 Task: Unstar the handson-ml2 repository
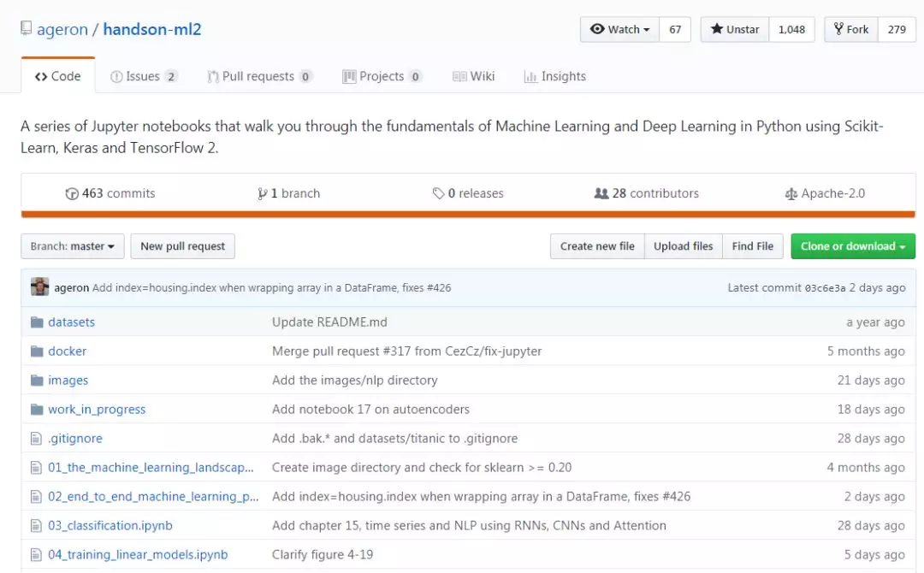(x=735, y=29)
